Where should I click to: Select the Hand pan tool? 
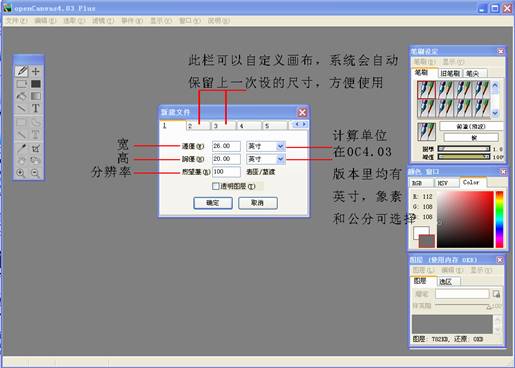[22, 160]
